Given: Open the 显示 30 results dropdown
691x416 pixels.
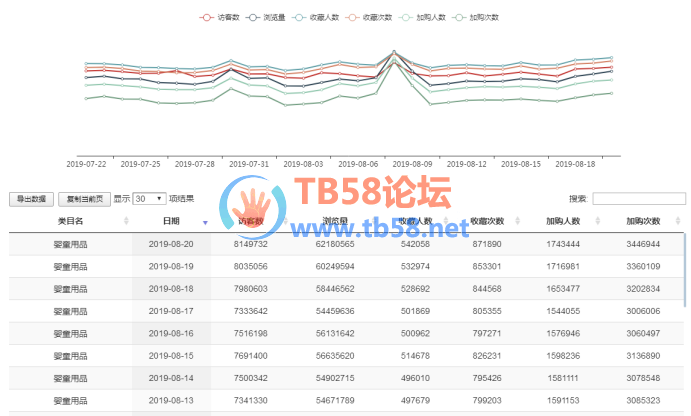Looking at the screenshot, I should pos(149,199).
